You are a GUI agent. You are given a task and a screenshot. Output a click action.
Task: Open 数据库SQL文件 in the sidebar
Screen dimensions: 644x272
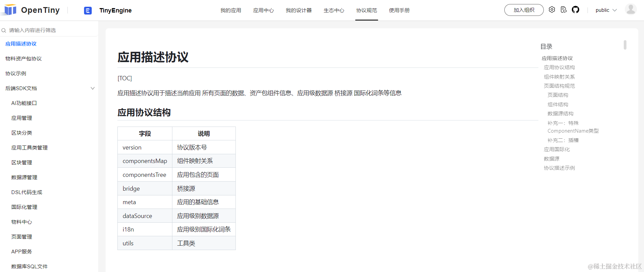(29, 267)
